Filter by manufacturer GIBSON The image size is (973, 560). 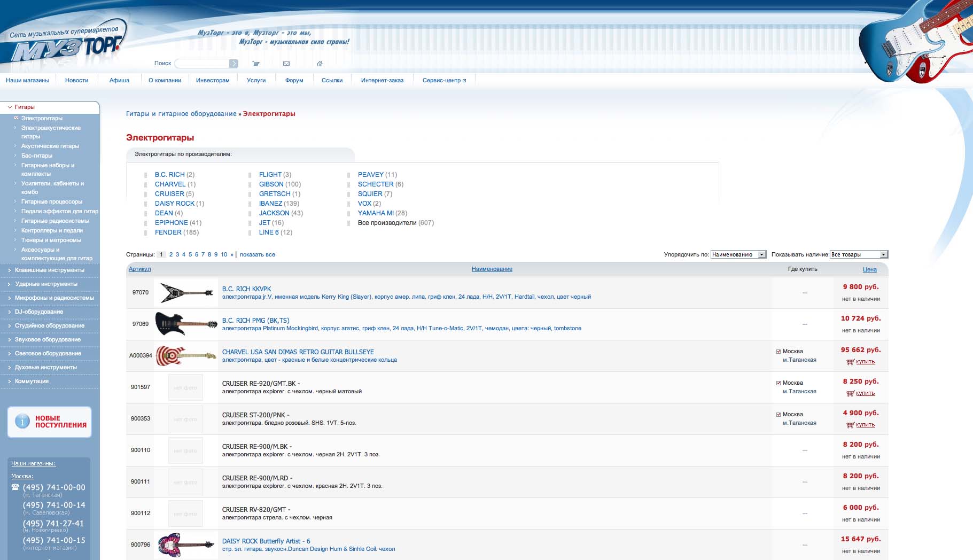click(271, 184)
